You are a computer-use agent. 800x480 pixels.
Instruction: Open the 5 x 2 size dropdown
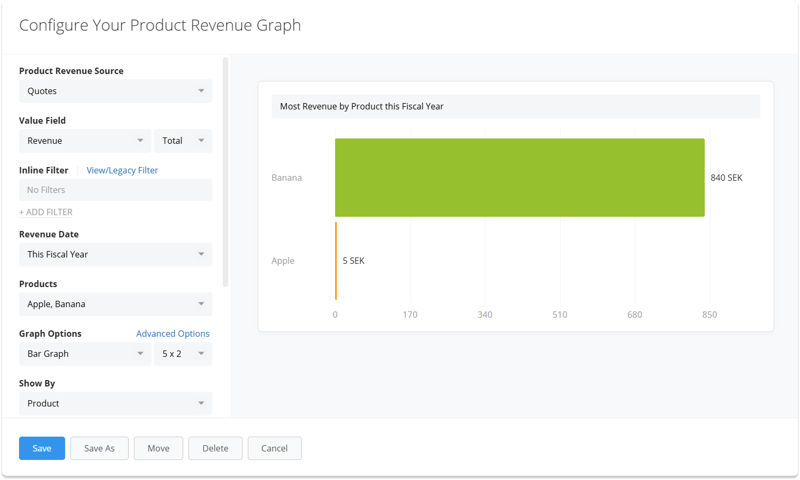[183, 354]
